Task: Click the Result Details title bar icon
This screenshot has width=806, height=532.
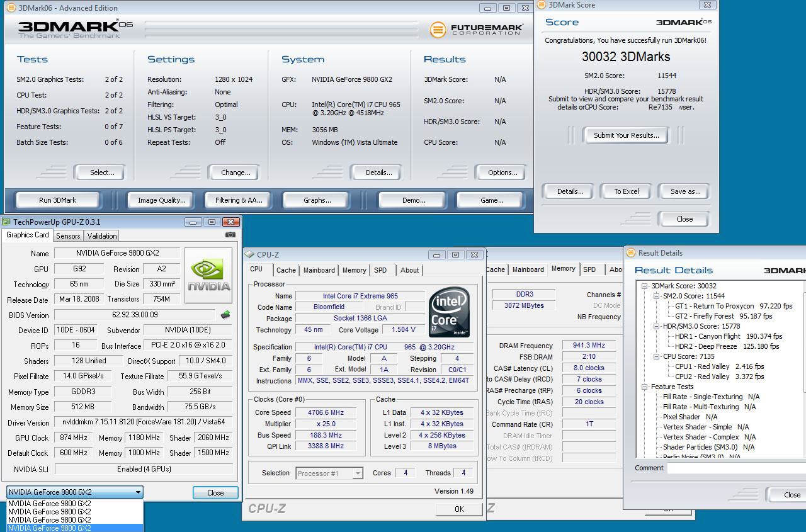Action: point(630,253)
